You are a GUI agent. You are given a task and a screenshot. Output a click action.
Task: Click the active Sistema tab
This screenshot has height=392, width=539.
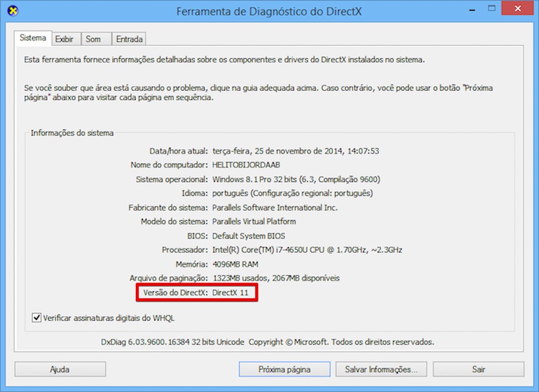pos(33,38)
